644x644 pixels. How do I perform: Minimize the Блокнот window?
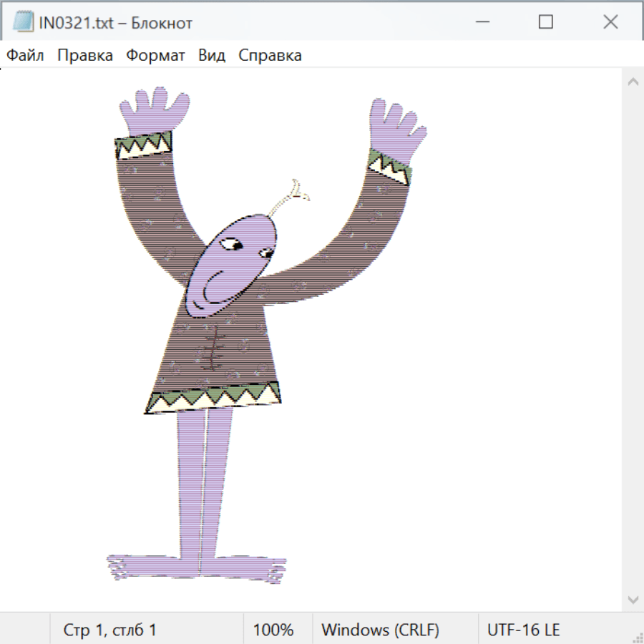(x=481, y=22)
